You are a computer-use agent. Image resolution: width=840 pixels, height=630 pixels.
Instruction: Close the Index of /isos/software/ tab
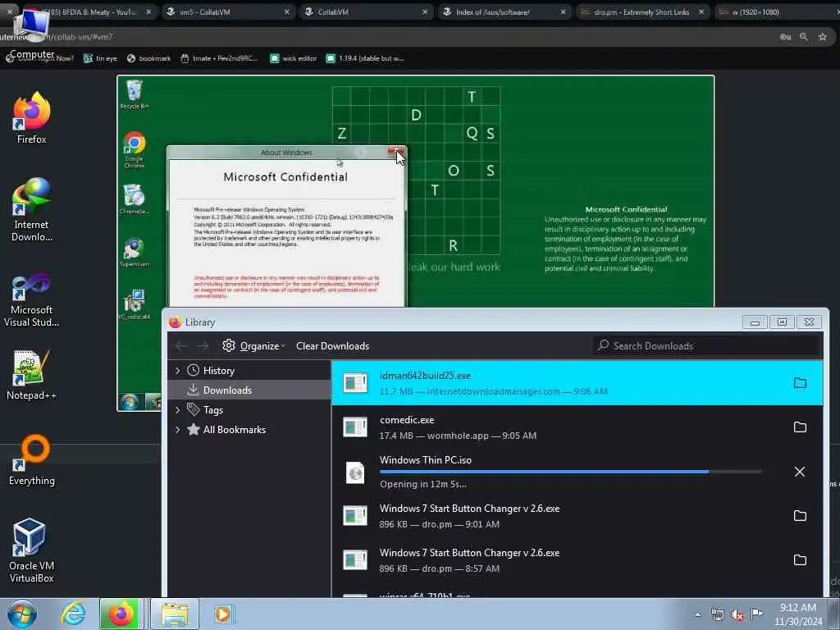point(563,11)
